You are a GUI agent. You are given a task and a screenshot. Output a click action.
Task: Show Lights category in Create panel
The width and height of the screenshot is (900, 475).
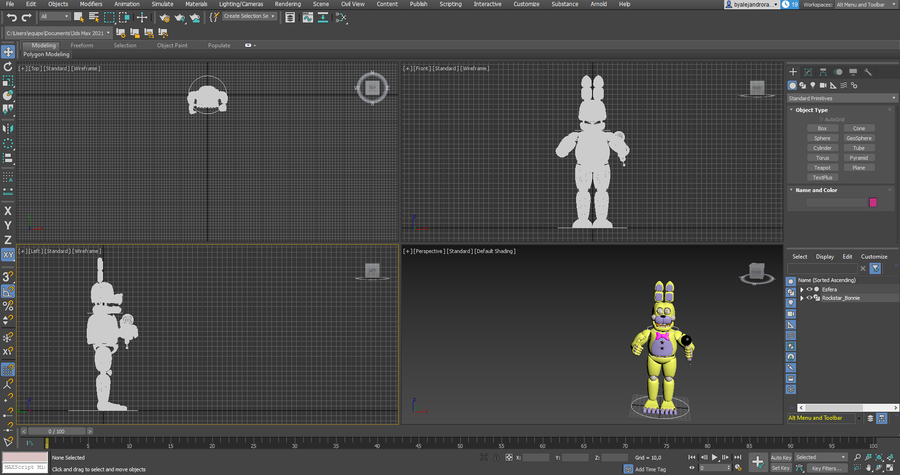click(x=813, y=85)
